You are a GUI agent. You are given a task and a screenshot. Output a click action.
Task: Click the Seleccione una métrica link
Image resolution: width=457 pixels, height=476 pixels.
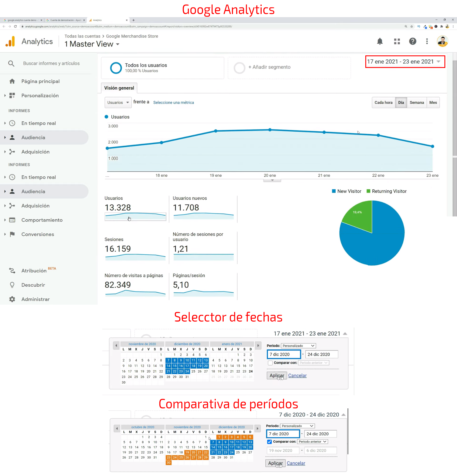point(173,103)
